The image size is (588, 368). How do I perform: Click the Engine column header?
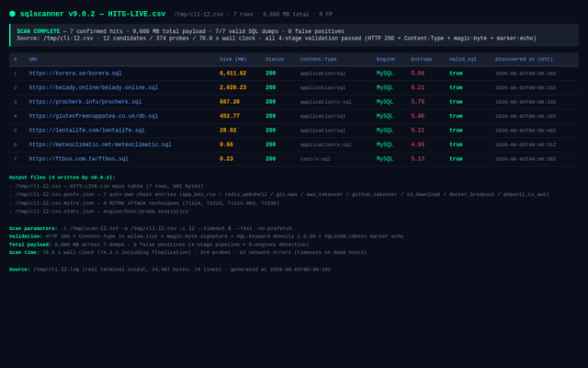click(x=386, y=59)
